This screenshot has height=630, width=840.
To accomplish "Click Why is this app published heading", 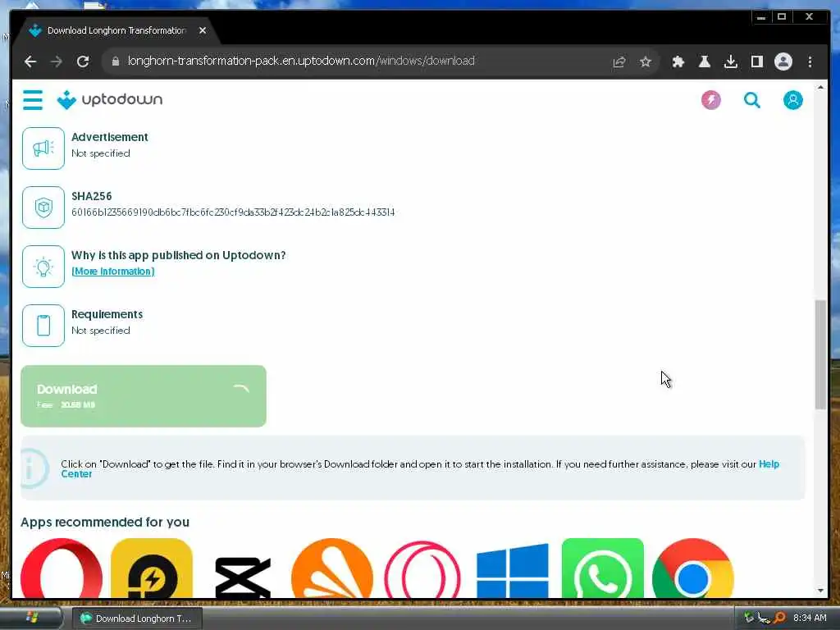I will click(178, 255).
